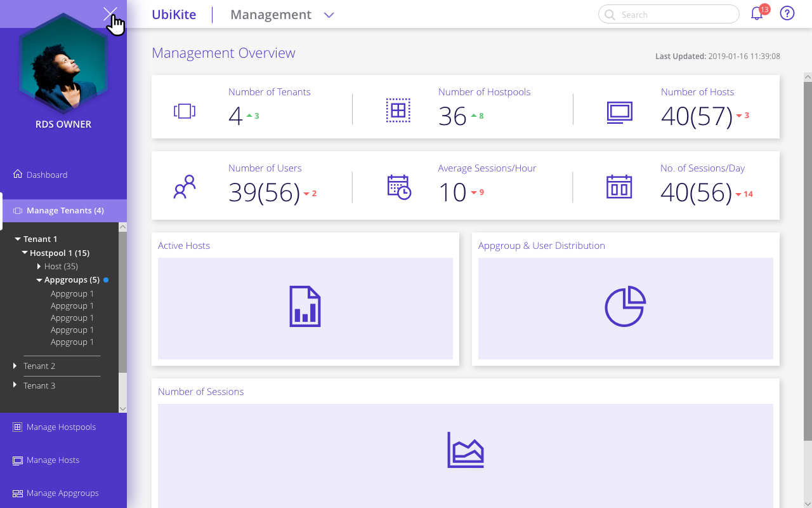Click the blue dot beside Appgroups (5)
Screen dimensions: 812x508
106,280
